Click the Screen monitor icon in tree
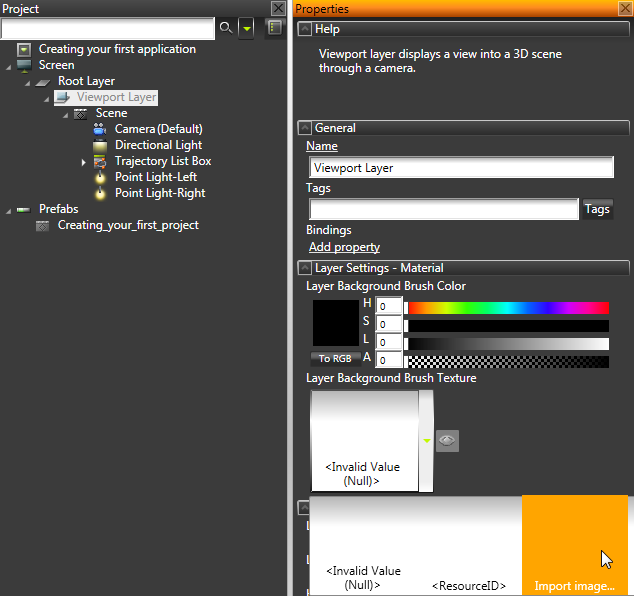Image resolution: width=634 pixels, height=596 pixels. pos(24,65)
